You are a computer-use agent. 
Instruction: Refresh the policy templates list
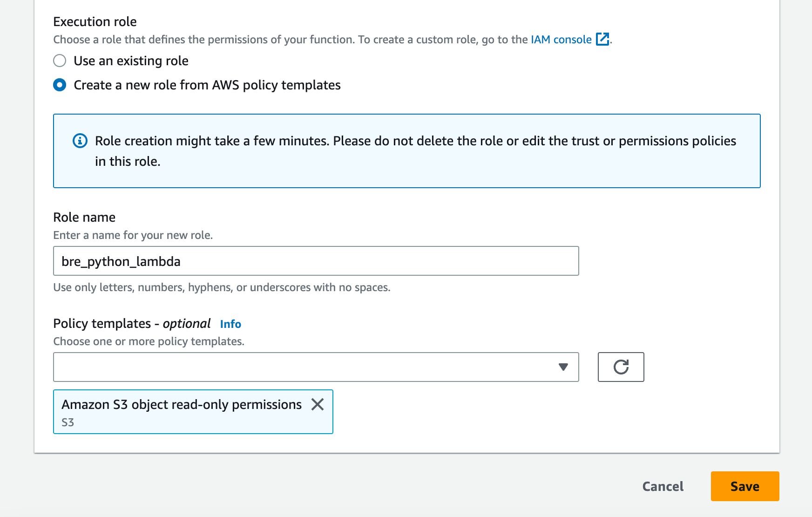click(x=621, y=367)
